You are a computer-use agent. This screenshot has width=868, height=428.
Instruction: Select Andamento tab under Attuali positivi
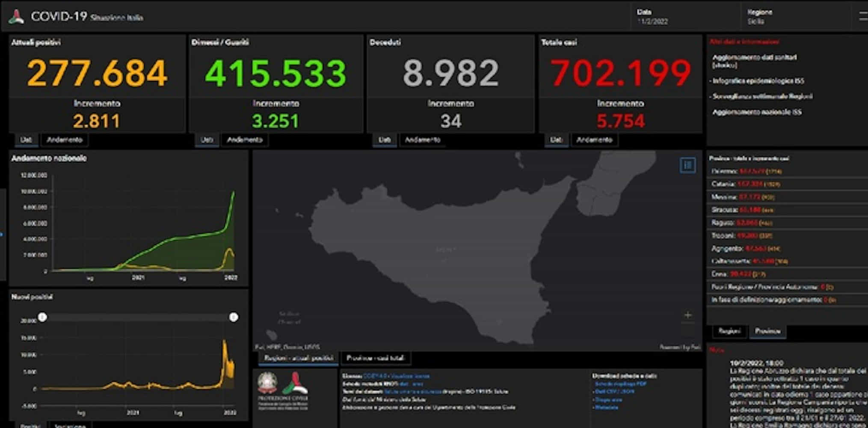65,140
